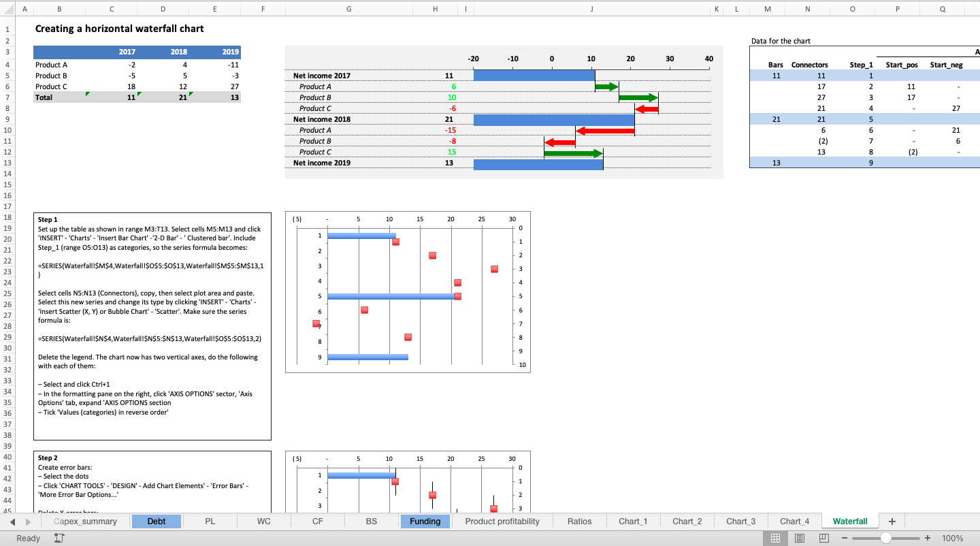Image resolution: width=980 pixels, height=546 pixels.
Task: Open the Product profitability sheet tab
Action: [x=502, y=521]
